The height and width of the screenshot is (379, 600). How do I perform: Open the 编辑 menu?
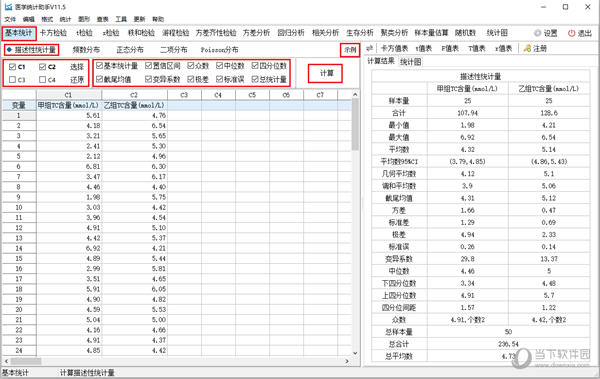click(28, 19)
